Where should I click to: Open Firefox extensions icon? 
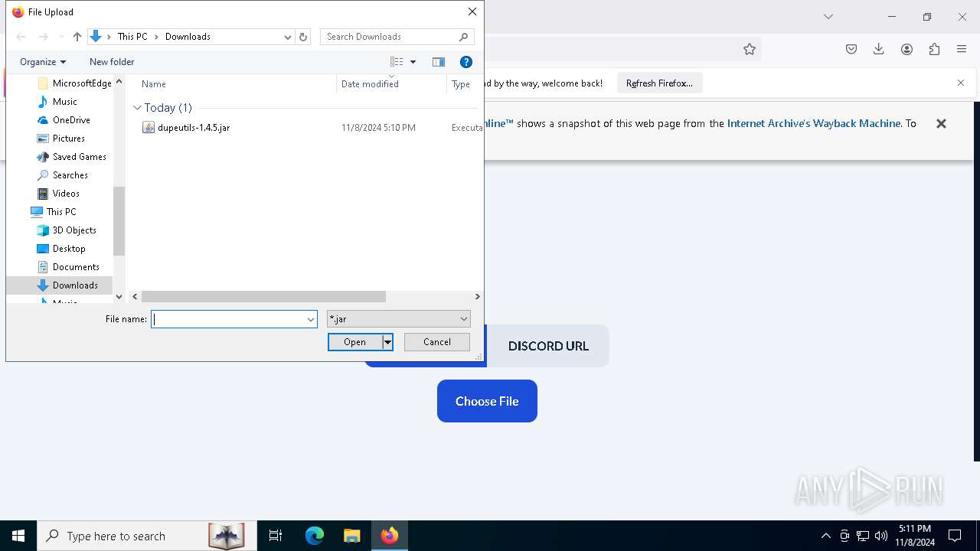pos(934,49)
